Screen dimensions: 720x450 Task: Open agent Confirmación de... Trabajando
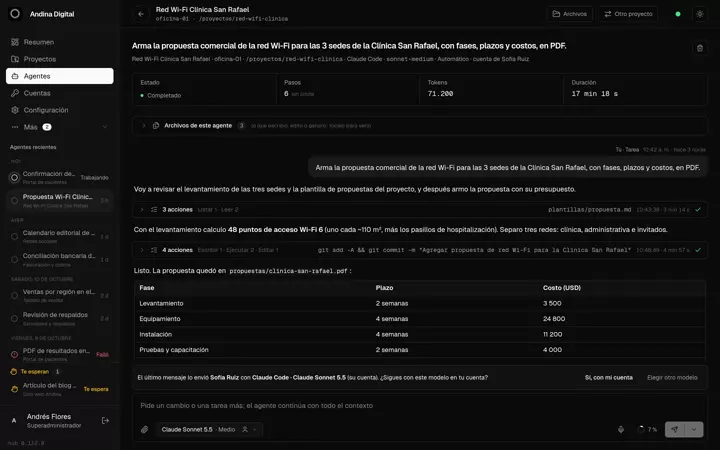point(60,177)
